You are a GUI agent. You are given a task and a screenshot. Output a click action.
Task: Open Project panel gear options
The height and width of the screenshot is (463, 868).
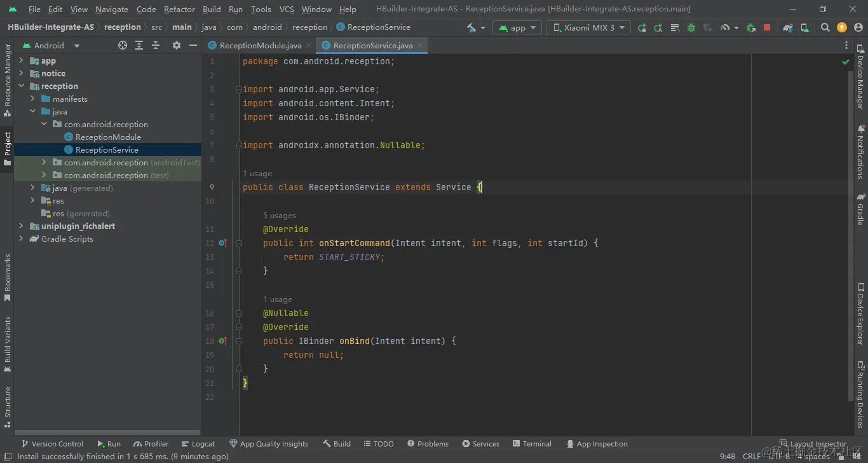click(x=177, y=45)
